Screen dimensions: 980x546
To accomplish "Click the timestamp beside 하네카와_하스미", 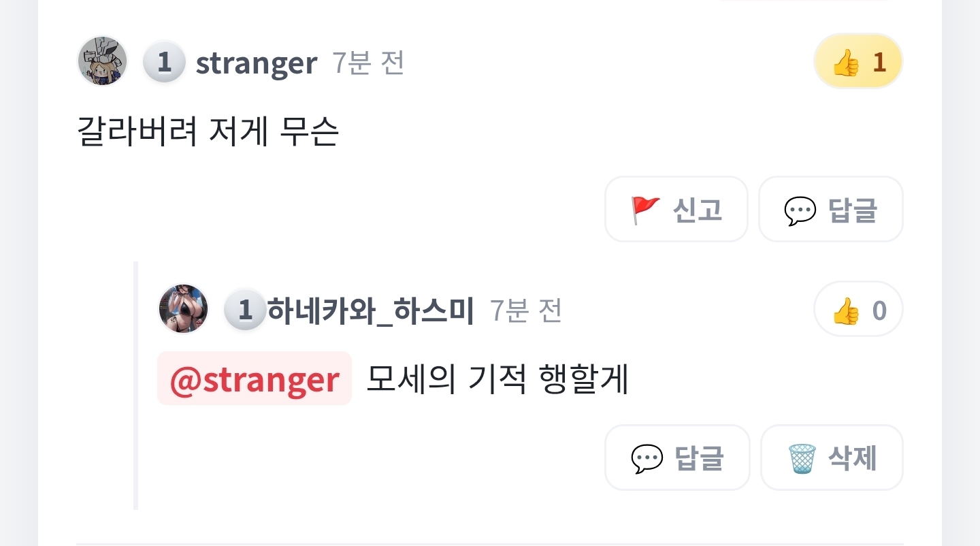I will tap(526, 311).
